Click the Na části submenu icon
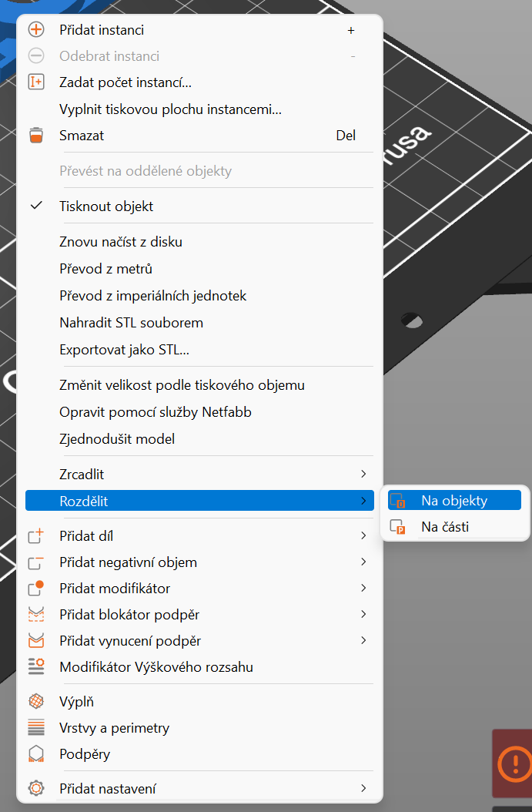This screenshot has width=532, height=812. (397, 527)
